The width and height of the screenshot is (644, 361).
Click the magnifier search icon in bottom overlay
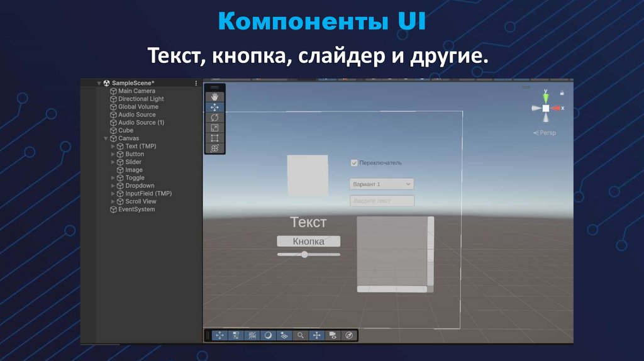pos(301,336)
